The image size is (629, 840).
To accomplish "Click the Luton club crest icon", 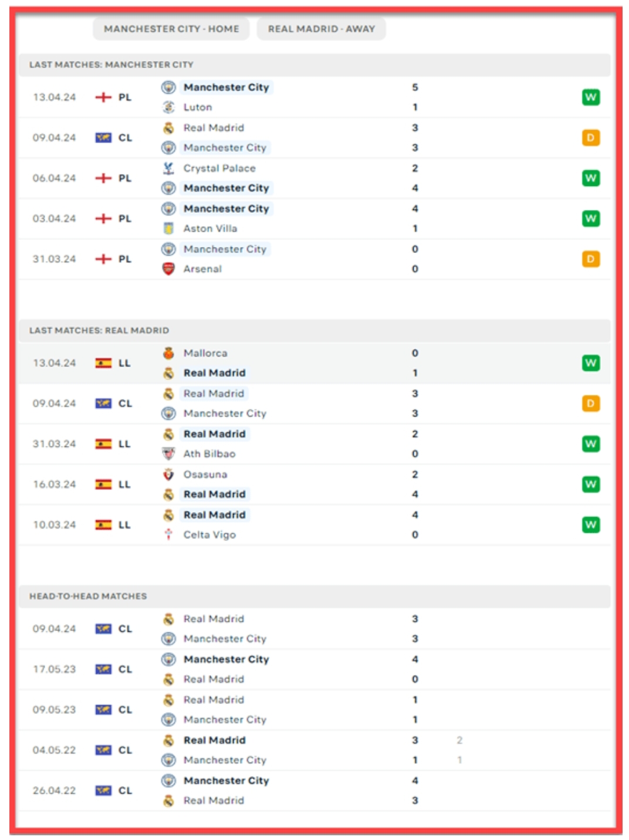I will coord(168,107).
